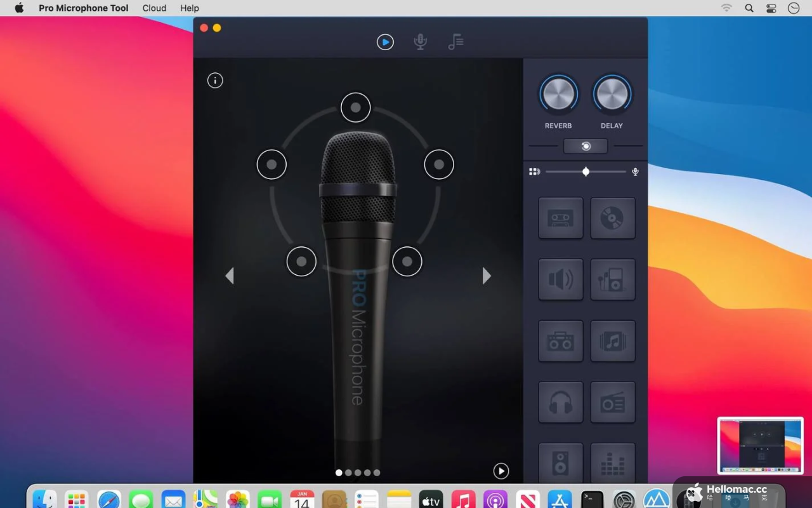Viewport: 812px width, 508px height.
Task: Select the second page indicator dot
Action: (348, 472)
